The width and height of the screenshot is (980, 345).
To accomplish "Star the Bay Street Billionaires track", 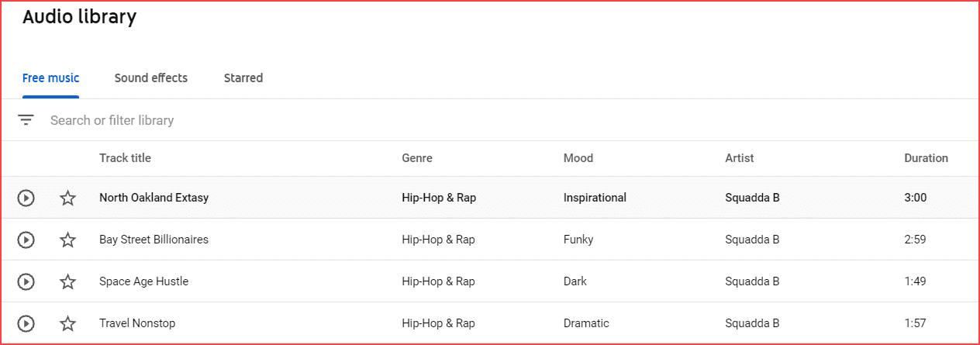I will click(68, 240).
